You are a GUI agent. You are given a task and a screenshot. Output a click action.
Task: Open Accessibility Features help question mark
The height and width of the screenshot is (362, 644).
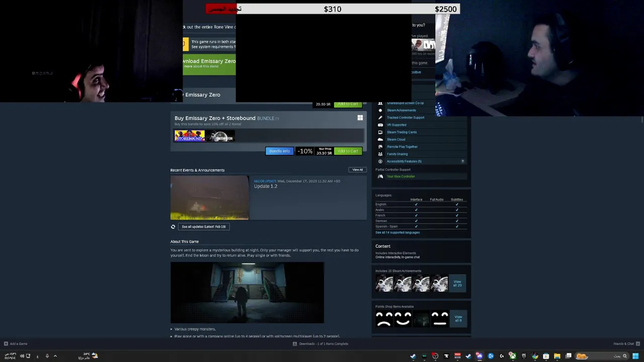(x=462, y=161)
